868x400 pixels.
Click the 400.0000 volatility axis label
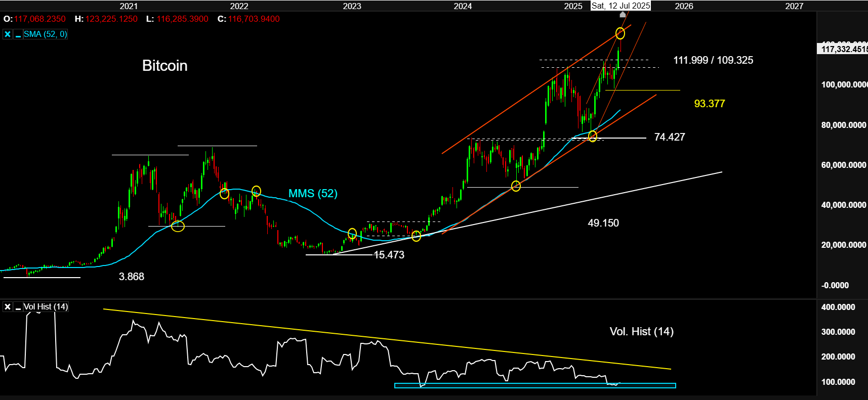click(x=838, y=307)
